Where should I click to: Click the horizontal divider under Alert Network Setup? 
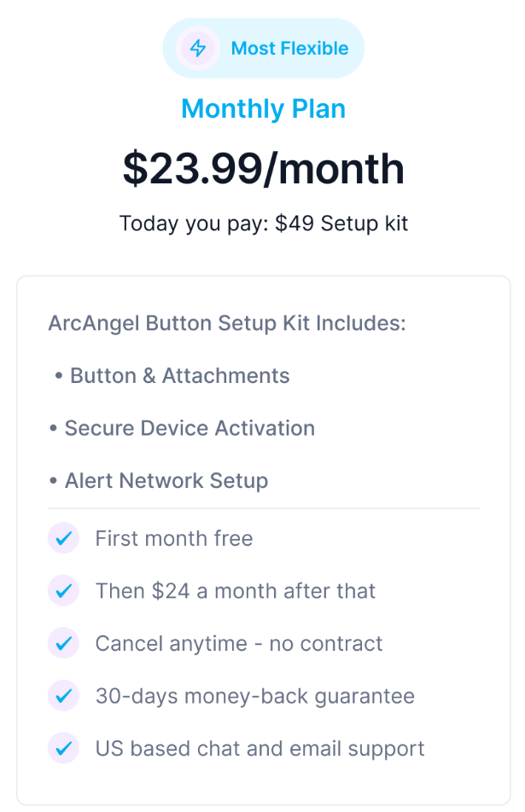point(263,508)
